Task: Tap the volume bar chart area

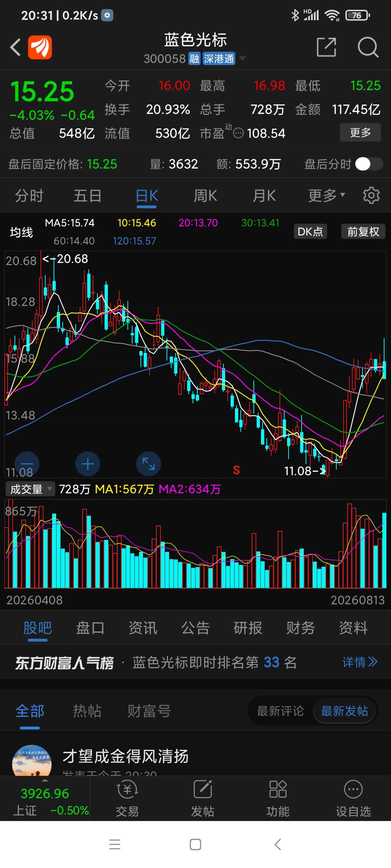Action: [x=195, y=544]
